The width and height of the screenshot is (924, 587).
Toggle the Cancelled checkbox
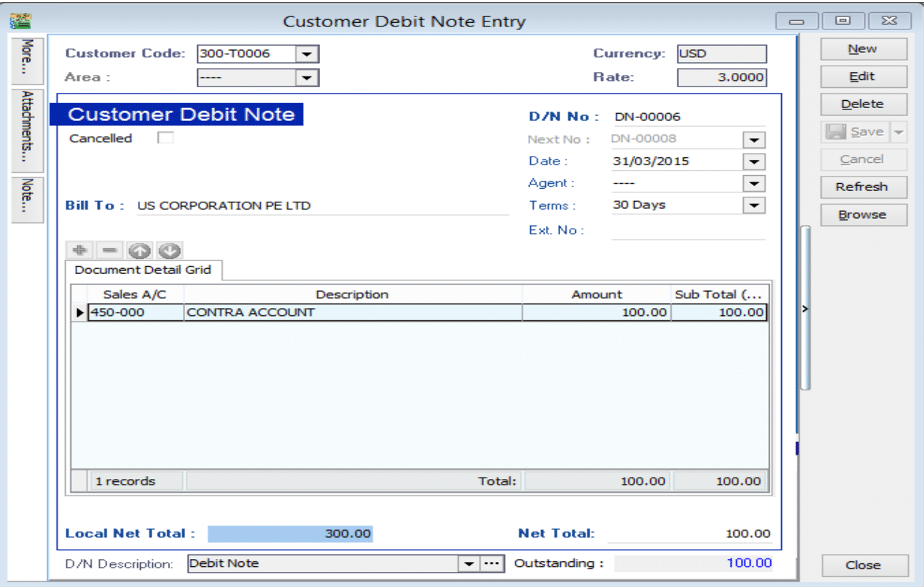click(x=165, y=138)
